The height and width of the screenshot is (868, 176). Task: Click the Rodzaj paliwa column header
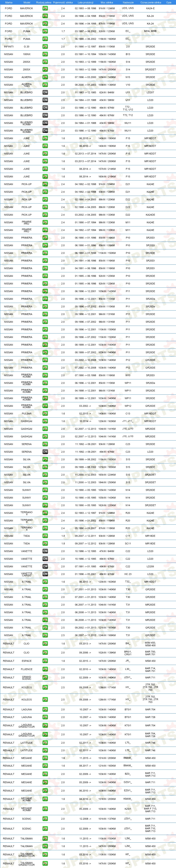point(44,2)
